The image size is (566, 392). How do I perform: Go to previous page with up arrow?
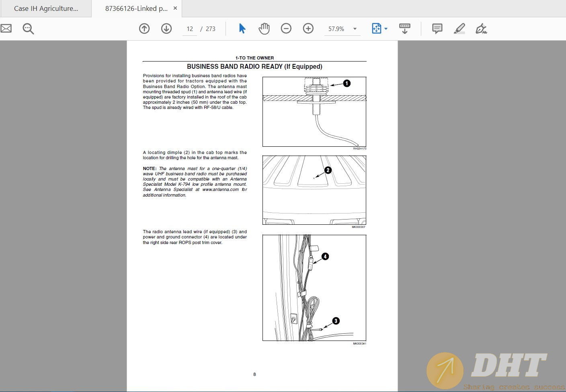144,29
